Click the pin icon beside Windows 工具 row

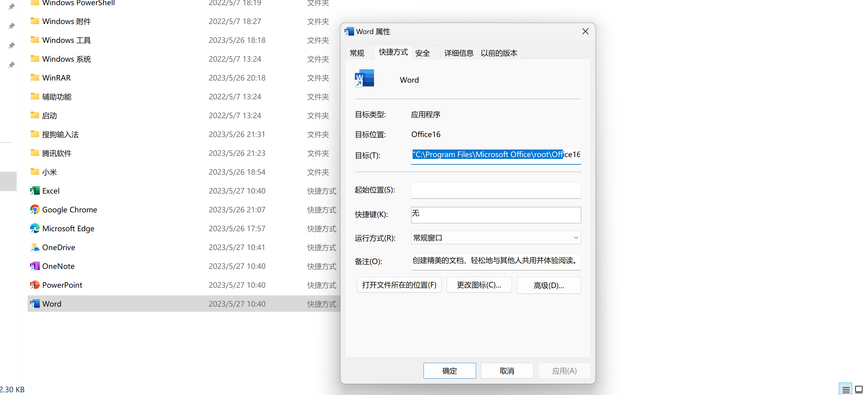(x=12, y=45)
